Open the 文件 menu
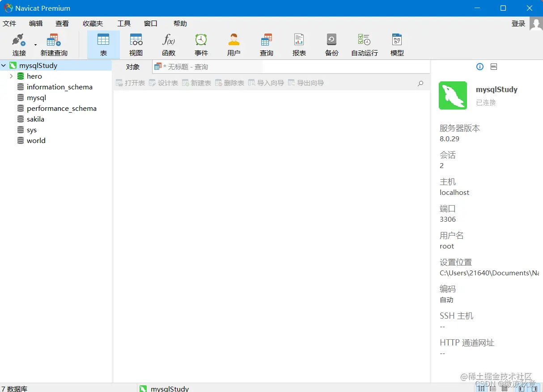 9,24
